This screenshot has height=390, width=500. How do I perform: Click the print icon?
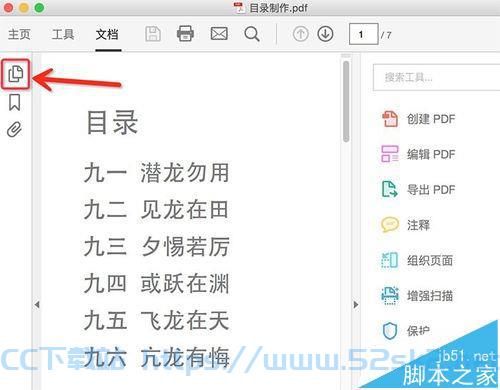point(185,34)
